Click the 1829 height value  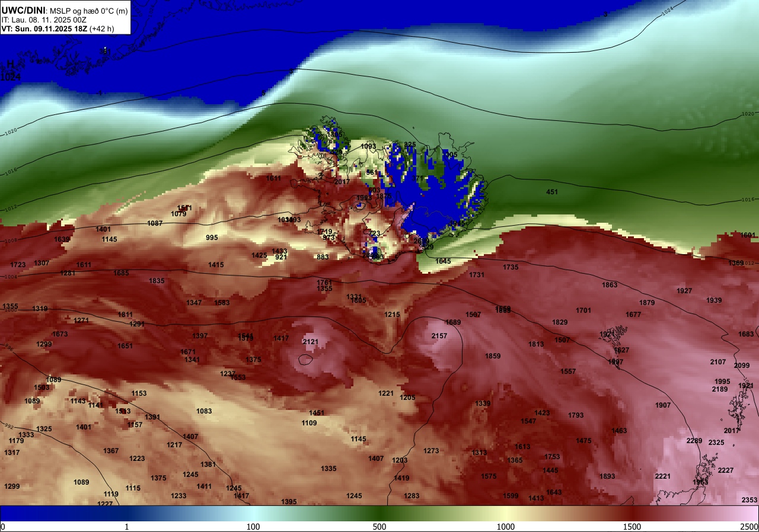pyautogui.click(x=560, y=322)
